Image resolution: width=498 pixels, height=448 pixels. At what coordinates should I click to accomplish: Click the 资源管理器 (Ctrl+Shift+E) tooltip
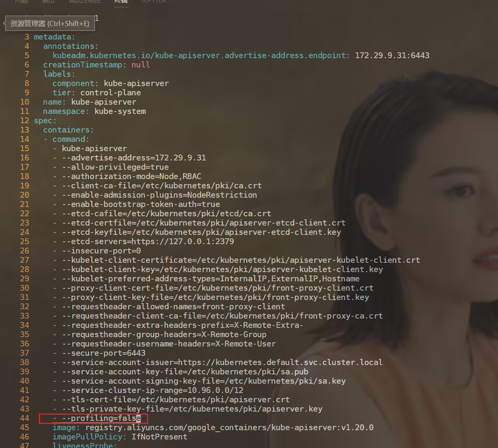pyautogui.click(x=50, y=24)
